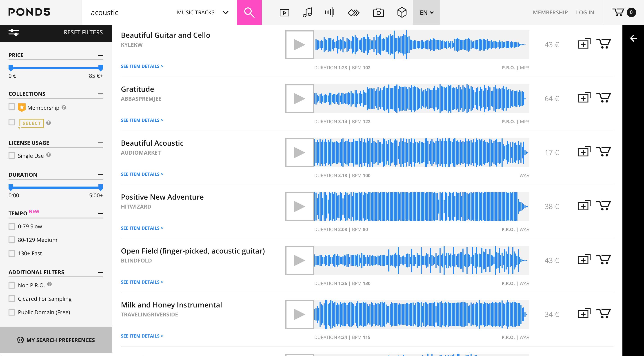Open the 3D models cube icon
Image resolution: width=644 pixels, height=356 pixels.
(402, 13)
